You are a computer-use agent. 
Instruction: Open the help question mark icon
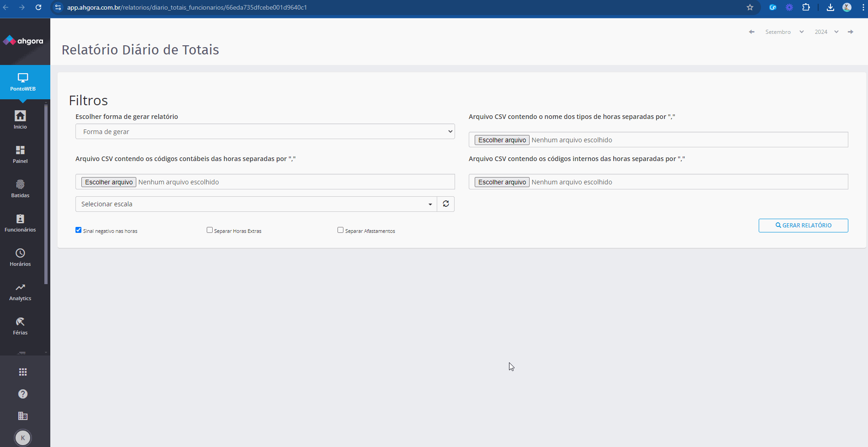(23, 394)
